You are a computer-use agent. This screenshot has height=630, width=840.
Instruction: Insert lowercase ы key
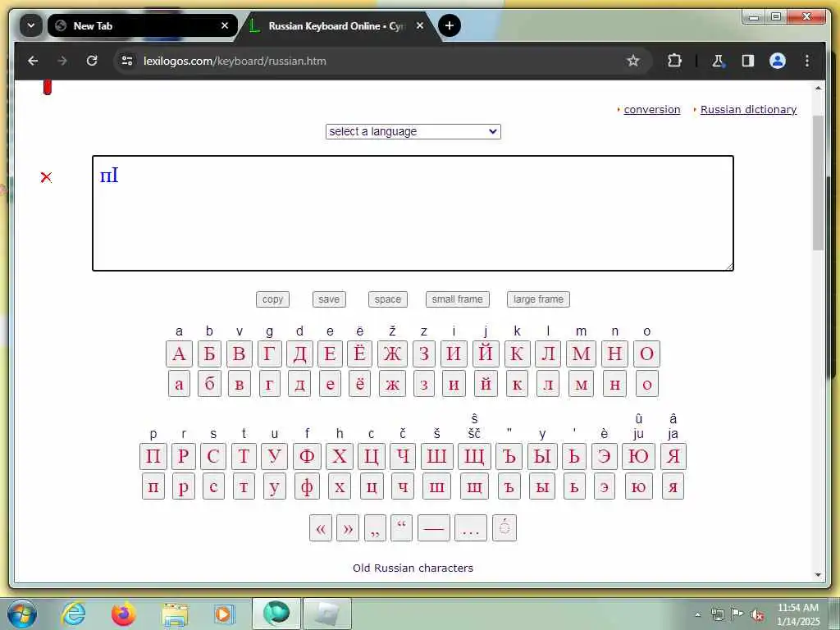(x=542, y=486)
